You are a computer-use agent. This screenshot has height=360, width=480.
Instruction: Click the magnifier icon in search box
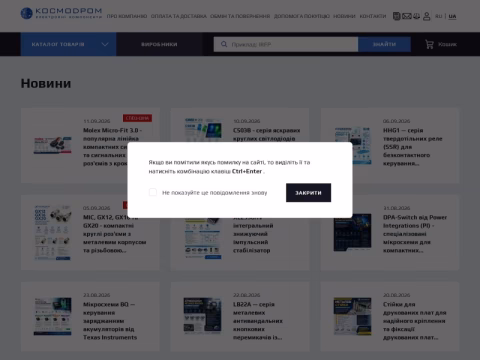224,44
